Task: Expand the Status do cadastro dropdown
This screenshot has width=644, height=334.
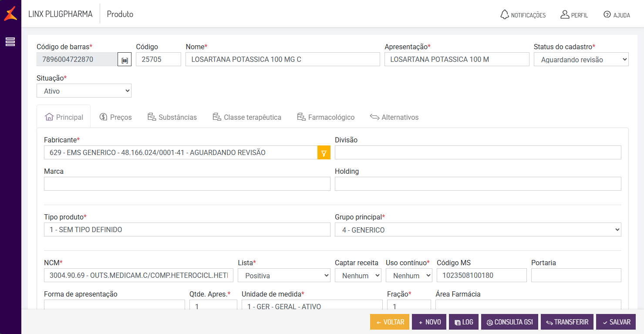Action: 581,60
